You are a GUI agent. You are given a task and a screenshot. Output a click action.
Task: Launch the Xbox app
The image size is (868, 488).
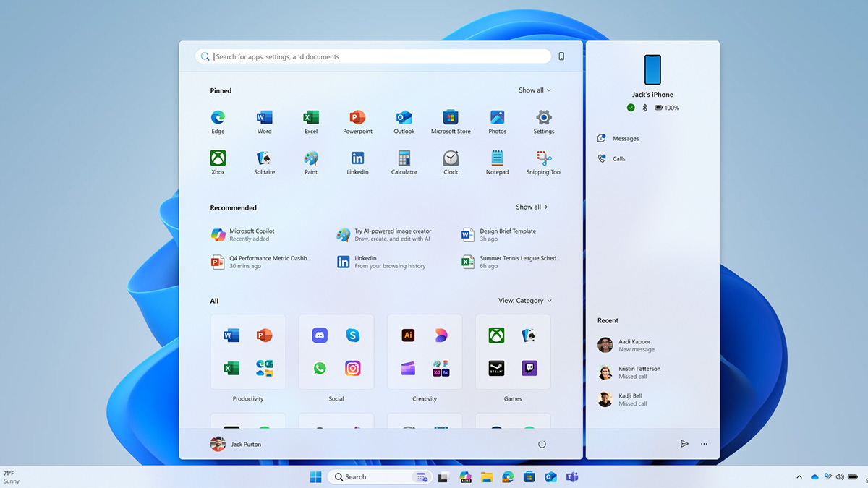218,162
